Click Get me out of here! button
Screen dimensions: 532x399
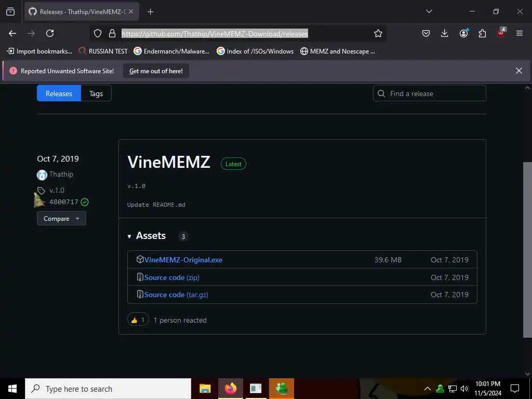156,71
